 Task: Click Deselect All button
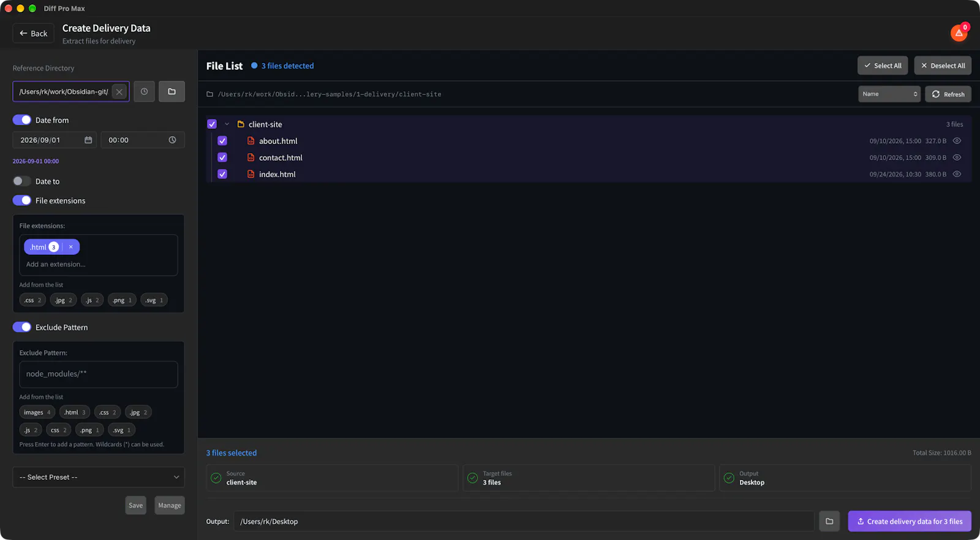point(943,66)
